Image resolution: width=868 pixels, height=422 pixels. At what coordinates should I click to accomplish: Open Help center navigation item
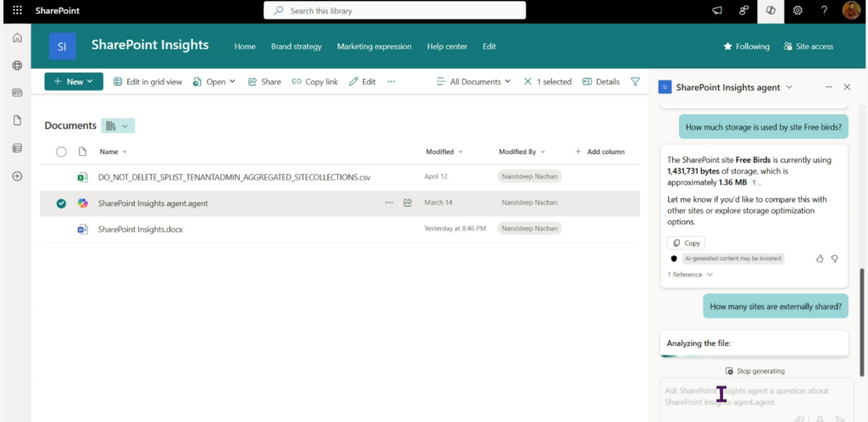point(447,47)
